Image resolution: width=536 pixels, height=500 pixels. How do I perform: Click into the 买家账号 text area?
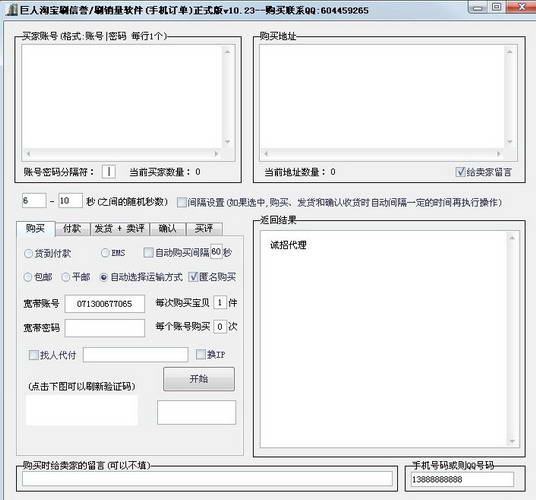click(122, 97)
